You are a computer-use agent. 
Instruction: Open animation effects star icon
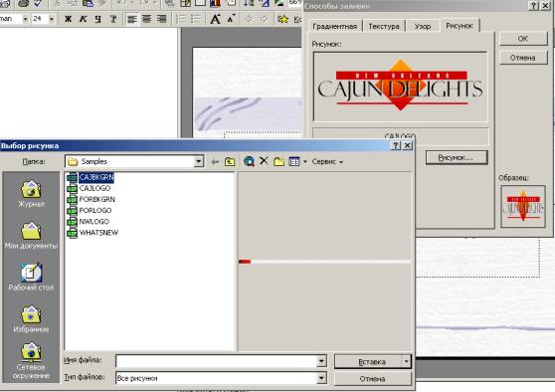[282, 19]
